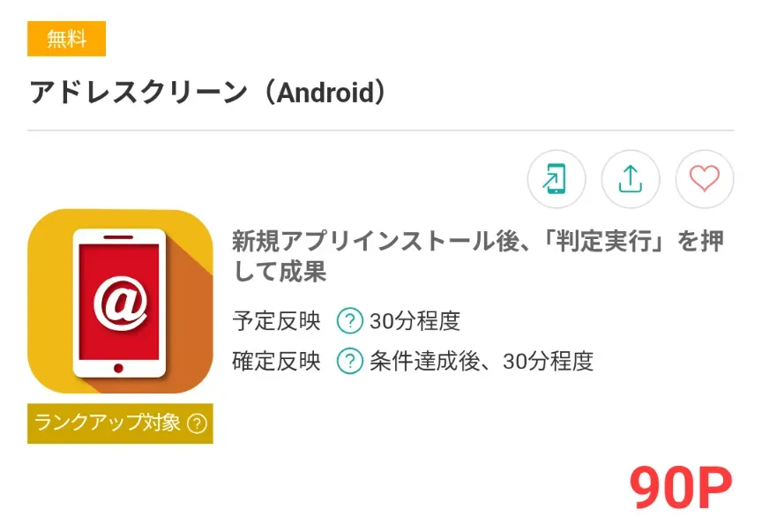Screen dimensions: 762x532
Task: Select the red 90P points value
Action: tap(680, 487)
